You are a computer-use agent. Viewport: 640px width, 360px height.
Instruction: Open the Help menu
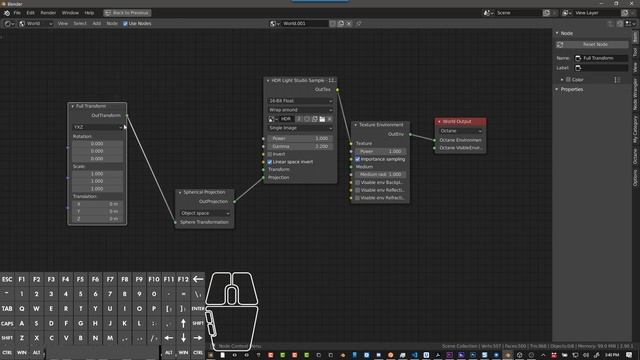[89, 13]
